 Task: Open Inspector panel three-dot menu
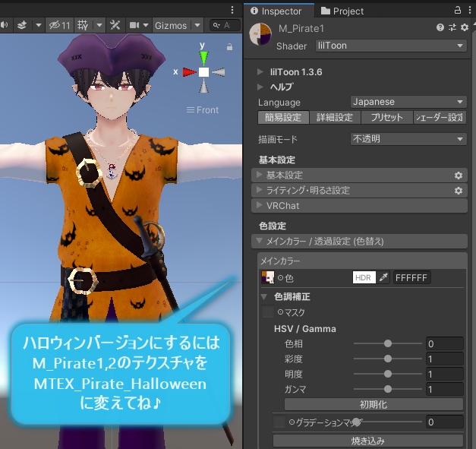[x=470, y=11]
